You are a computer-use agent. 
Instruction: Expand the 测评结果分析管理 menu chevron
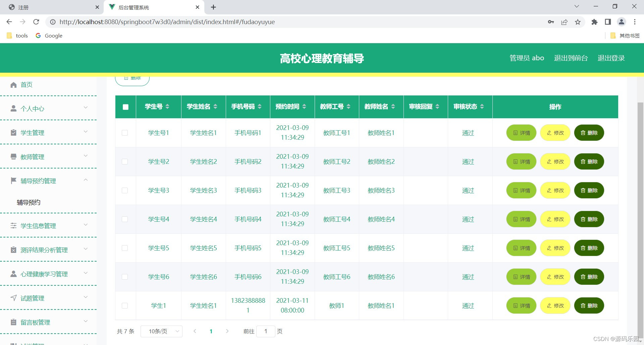pyautogui.click(x=86, y=249)
